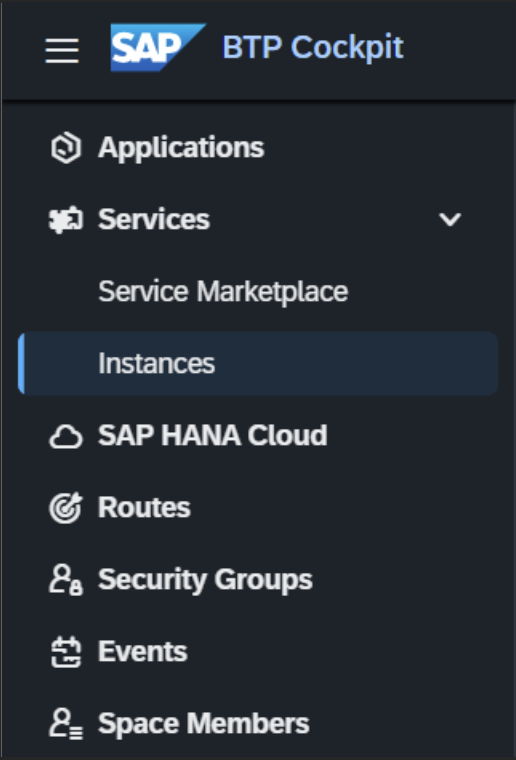Select the Instances sub-item
The width and height of the screenshot is (516, 760).
(x=258, y=363)
